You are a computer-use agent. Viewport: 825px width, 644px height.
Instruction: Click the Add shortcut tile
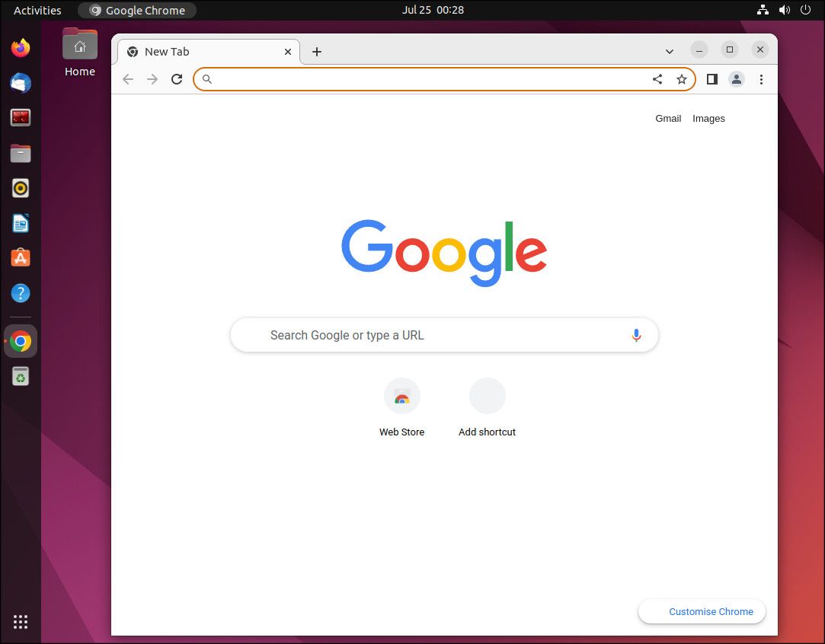tap(488, 408)
